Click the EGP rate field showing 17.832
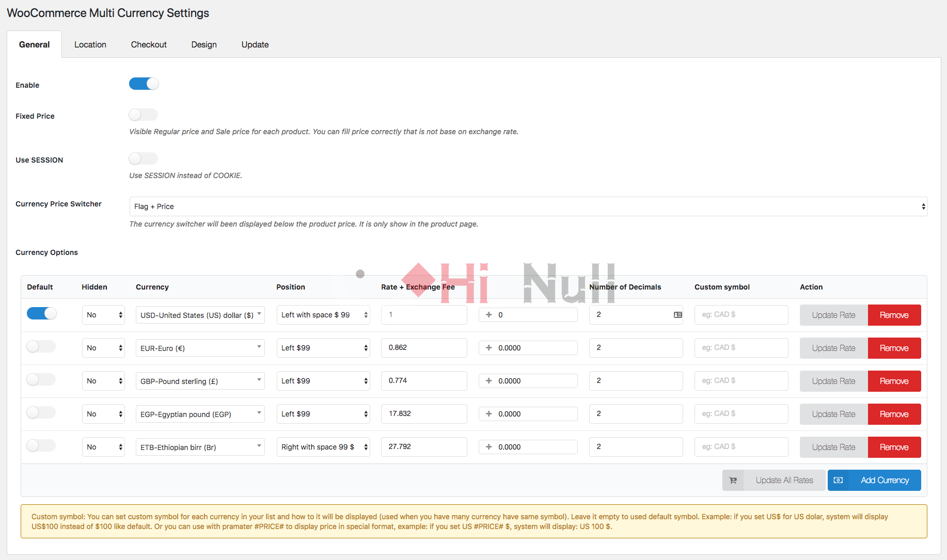947x560 pixels. 424,414
